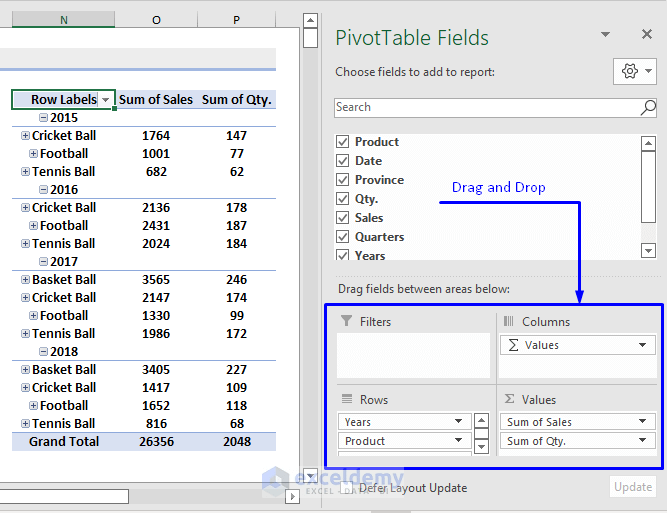
Task: Click the Rows area scroll up arrow
Action: point(481,421)
